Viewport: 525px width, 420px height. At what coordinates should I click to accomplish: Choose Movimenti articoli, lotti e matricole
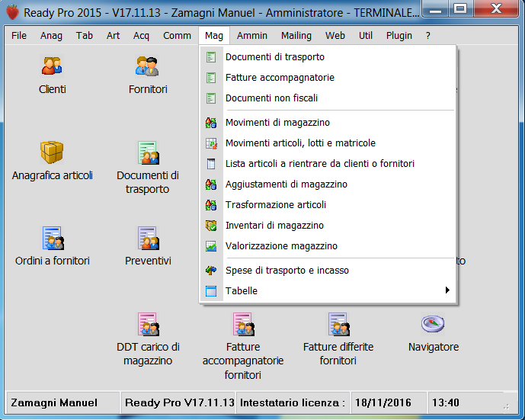point(328,143)
